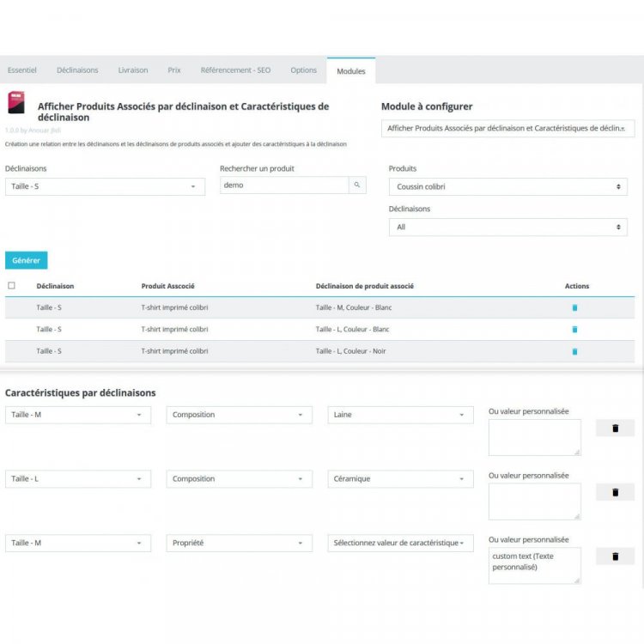Switch to the Options tab
This screenshot has width=644, height=644.
coord(303,70)
